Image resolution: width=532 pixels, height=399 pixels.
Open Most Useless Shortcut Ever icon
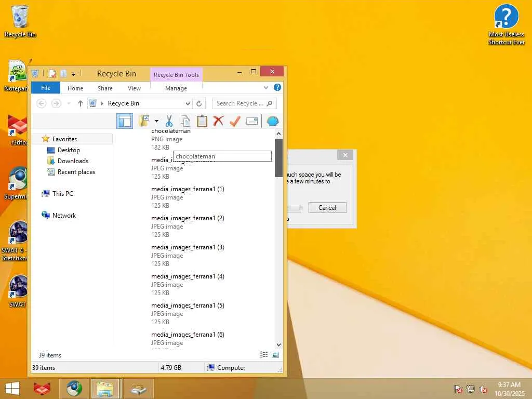pyautogui.click(x=506, y=24)
